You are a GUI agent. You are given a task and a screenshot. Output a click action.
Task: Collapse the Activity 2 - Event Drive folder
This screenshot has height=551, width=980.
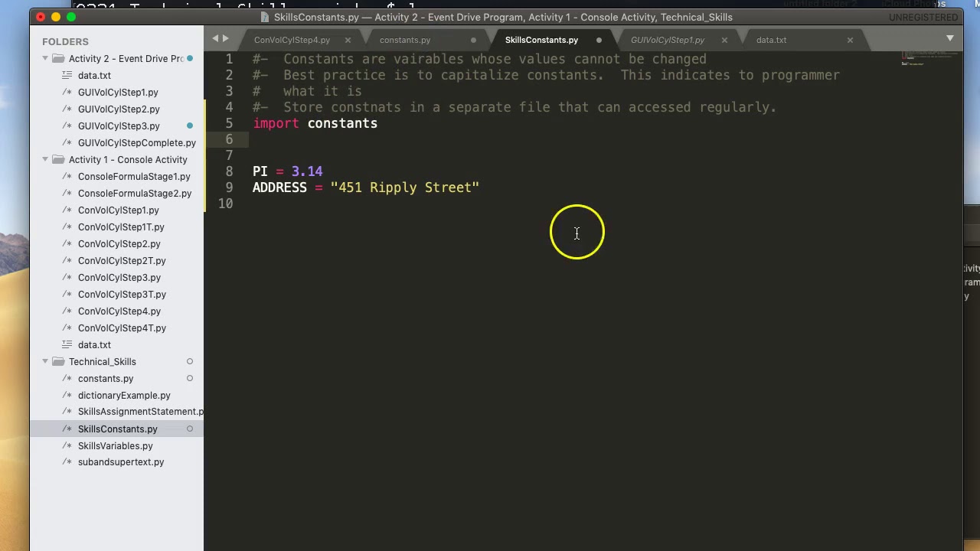point(45,59)
